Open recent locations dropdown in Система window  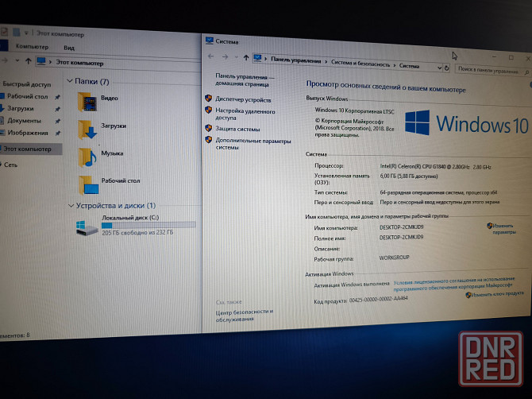tap(236, 57)
